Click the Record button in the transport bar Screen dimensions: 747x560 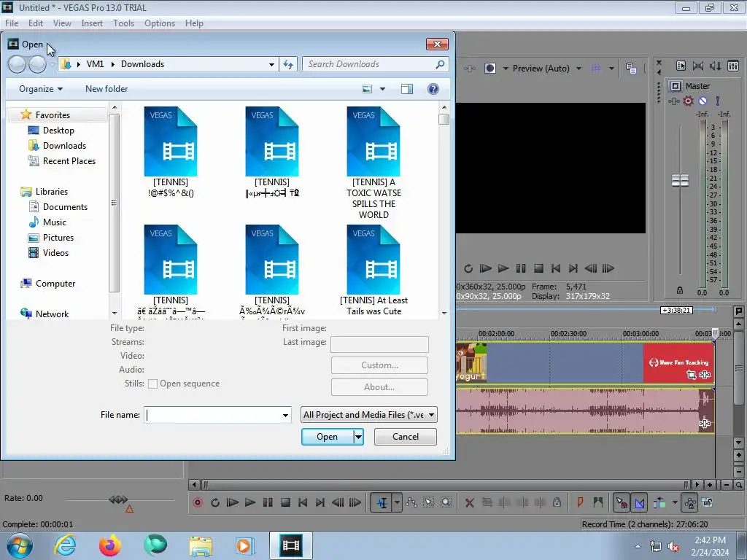198,502
